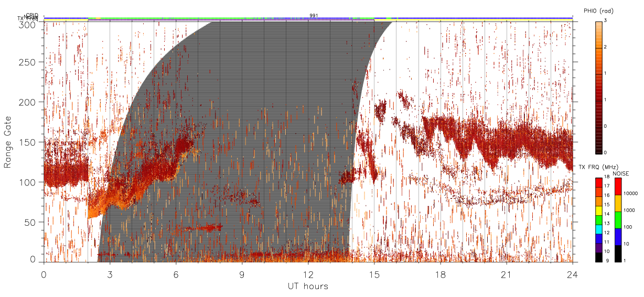The height and width of the screenshot is (297, 644).
Task: Pick the blue segment of TX FRQ legend
Action: tap(599, 238)
